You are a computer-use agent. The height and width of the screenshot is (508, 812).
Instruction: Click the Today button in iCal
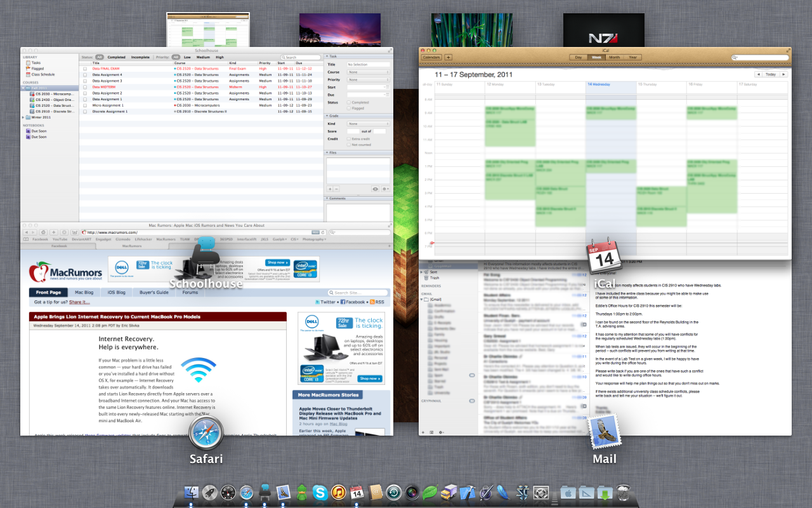(x=771, y=74)
